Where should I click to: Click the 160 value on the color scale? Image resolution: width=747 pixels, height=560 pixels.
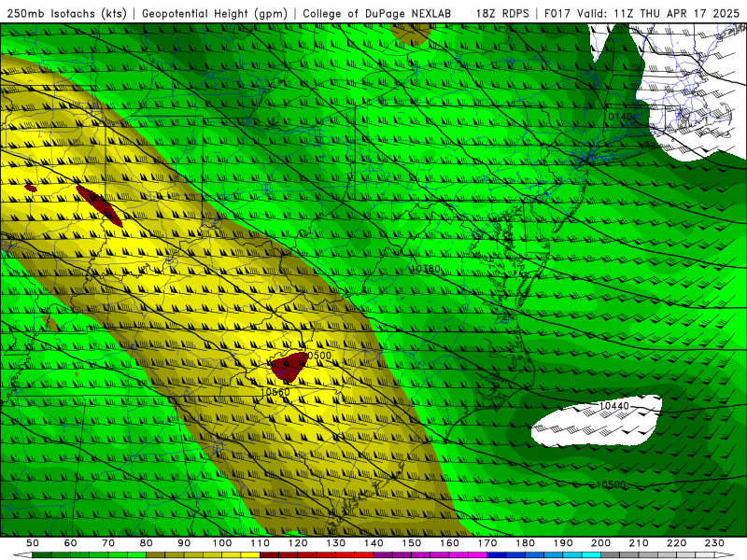(449, 543)
